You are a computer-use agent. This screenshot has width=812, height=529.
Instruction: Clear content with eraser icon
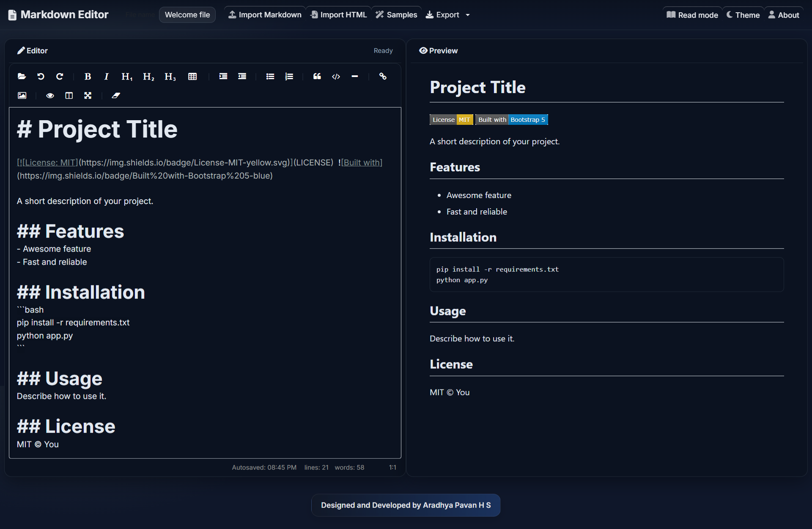coord(116,96)
